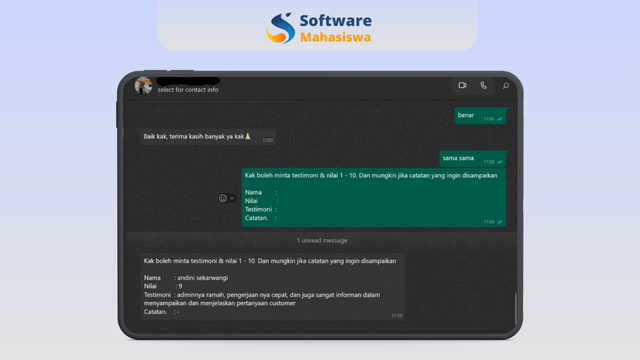Click read-receipt ticks on 'sama sama' message
Viewport: 640px width, 360px height.
(500, 162)
